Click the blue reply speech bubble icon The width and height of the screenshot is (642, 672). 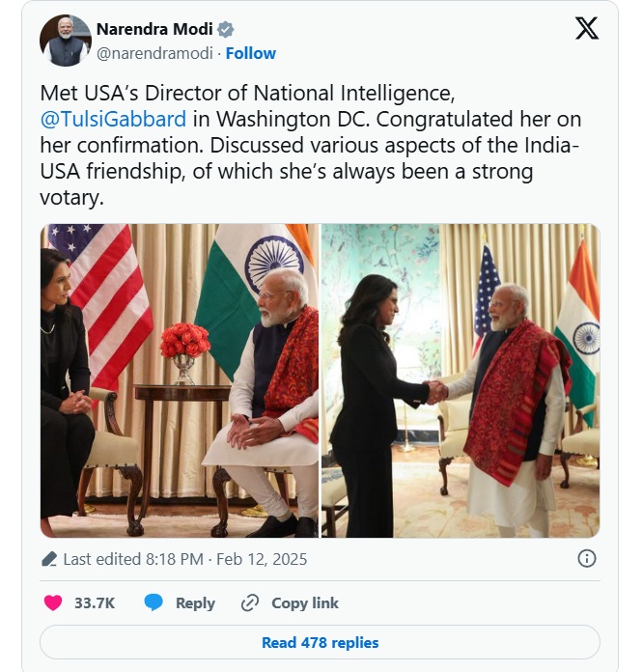(154, 602)
